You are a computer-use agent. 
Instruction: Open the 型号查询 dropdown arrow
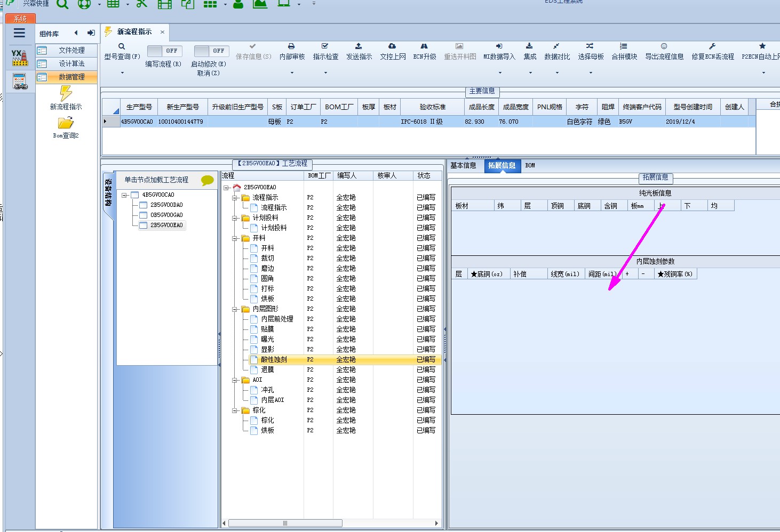[x=122, y=72]
